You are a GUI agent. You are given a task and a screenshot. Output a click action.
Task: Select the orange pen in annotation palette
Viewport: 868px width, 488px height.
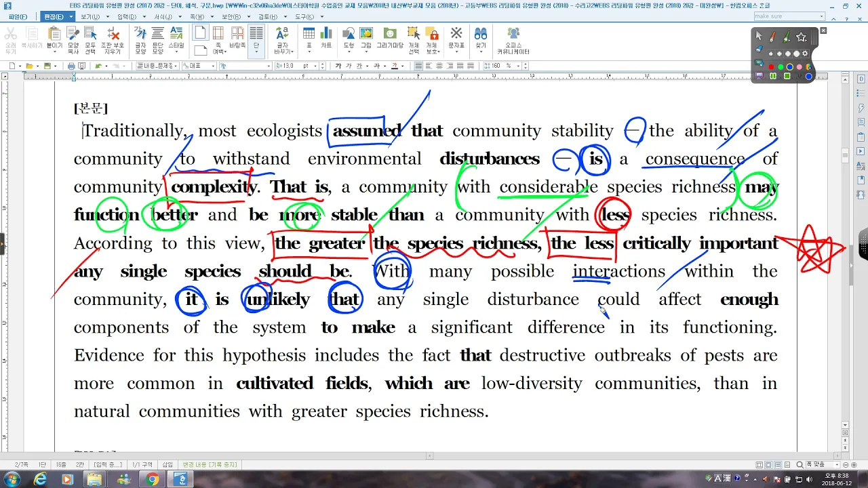point(772,37)
